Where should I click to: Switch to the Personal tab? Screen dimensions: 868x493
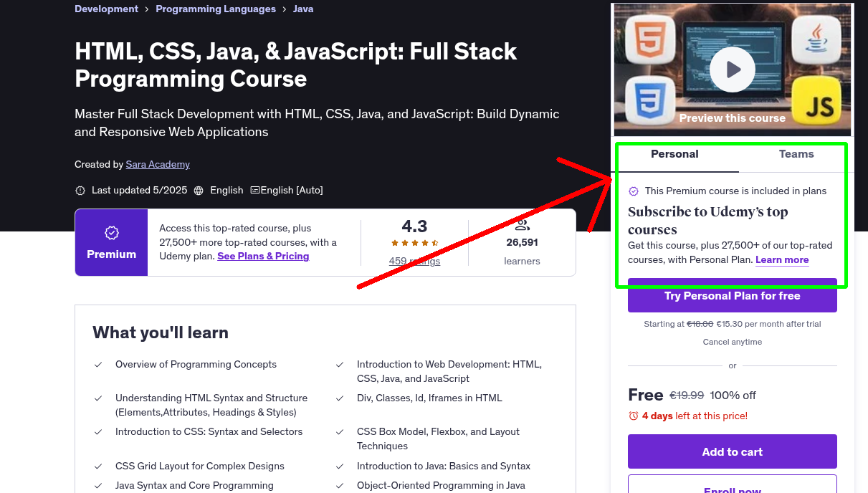point(674,154)
